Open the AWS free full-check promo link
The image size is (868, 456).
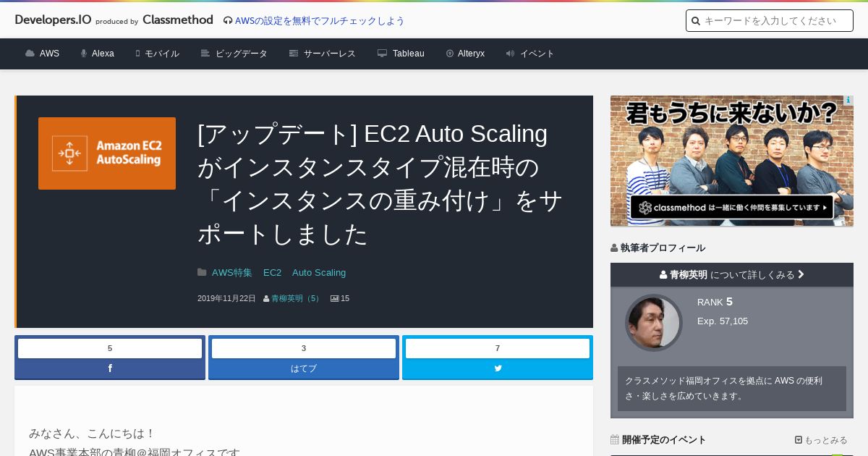(320, 21)
